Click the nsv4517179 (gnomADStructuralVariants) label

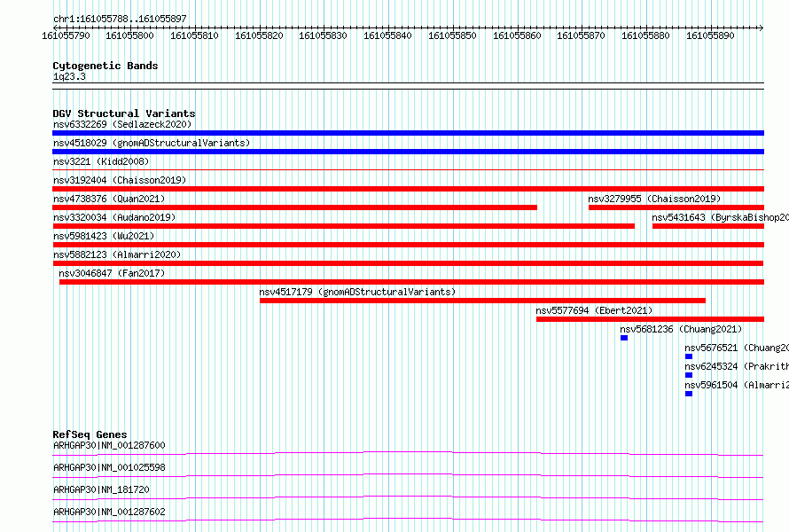pyautogui.click(x=357, y=292)
